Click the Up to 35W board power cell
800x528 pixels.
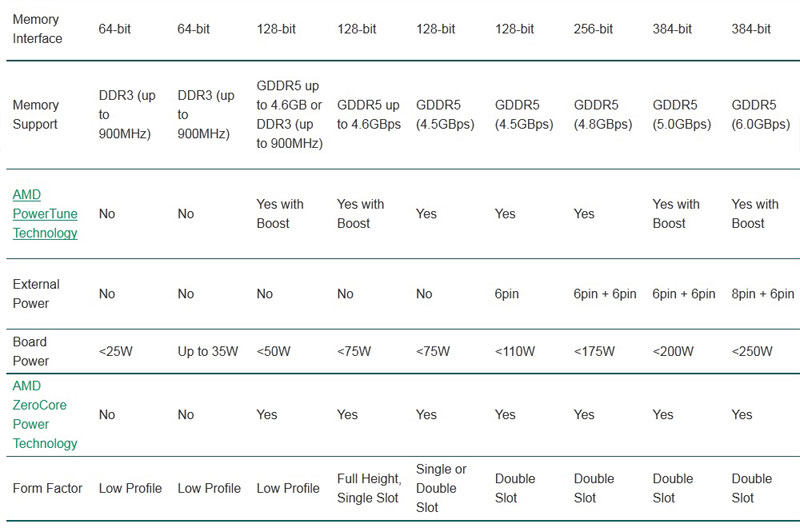[208, 351]
